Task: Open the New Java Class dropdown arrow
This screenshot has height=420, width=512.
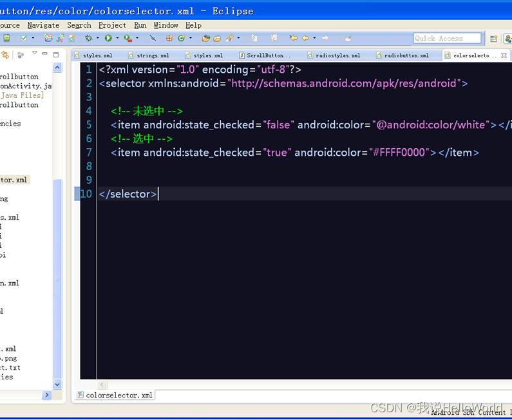Action: pyautogui.click(x=191, y=38)
